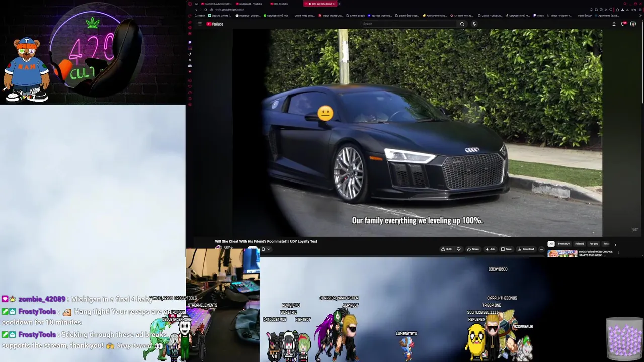644x362 pixels.
Task: Click the UDY channel avatar
Action: pyautogui.click(x=218, y=248)
